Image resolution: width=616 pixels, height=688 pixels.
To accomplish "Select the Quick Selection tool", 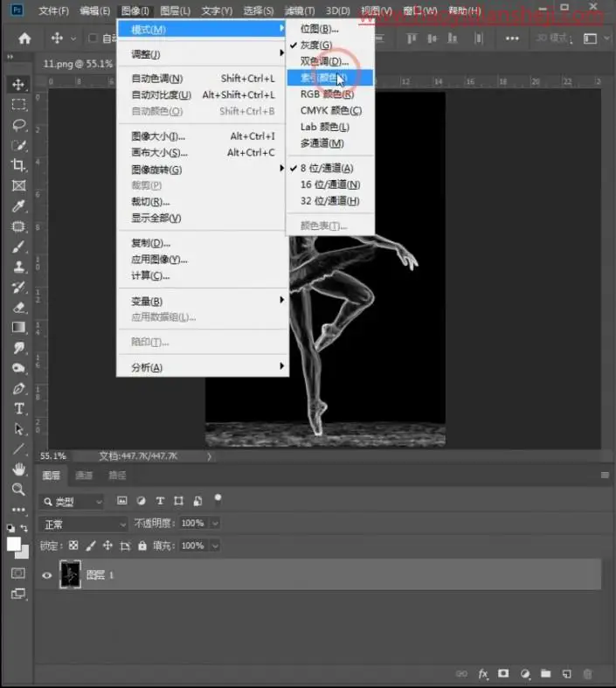I will tap(18, 145).
